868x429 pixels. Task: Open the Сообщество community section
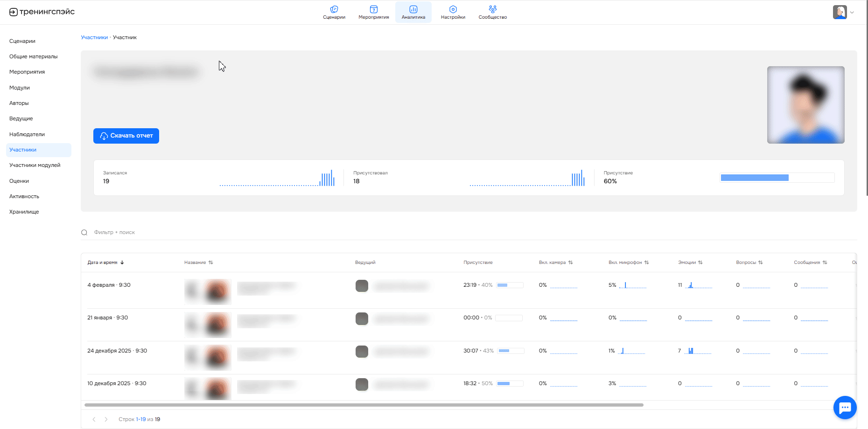pyautogui.click(x=493, y=12)
